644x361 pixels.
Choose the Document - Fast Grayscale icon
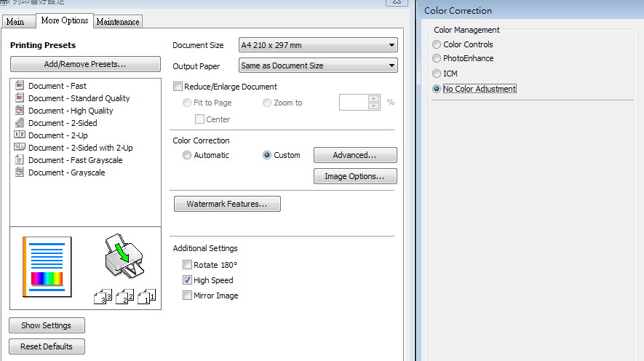[20, 160]
